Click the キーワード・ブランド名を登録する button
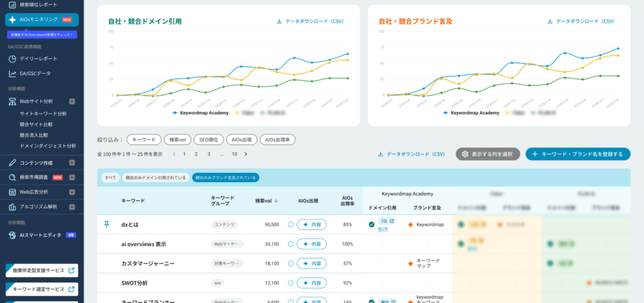 click(x=577, y=154)
